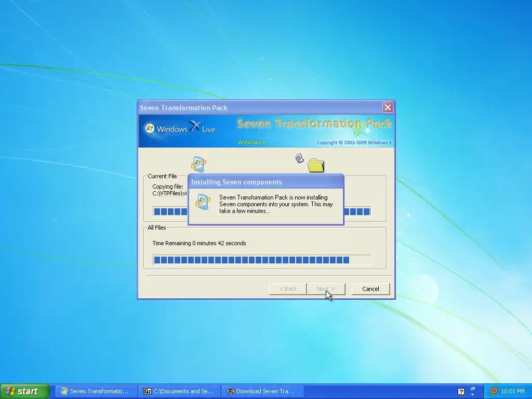This screenshot has height=399, width=532.
Task: Click the Seven Transformation Pack banner title
Action: click(314, 123)
